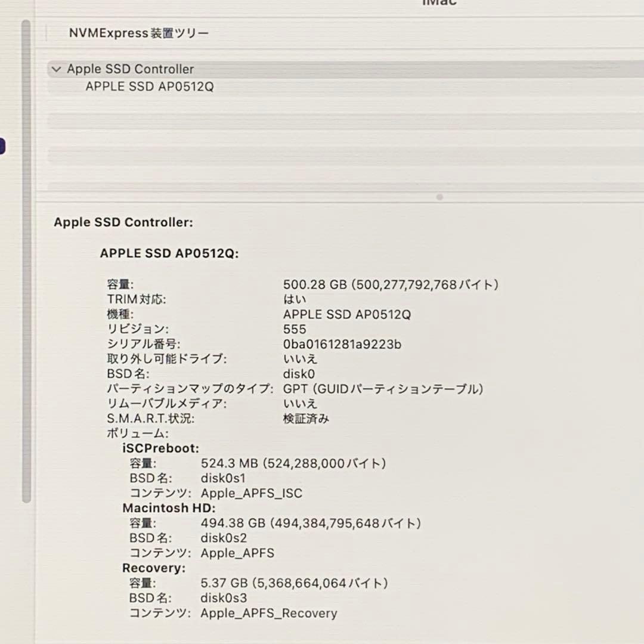Viewport: 644px width, 644px height.
Task: Click the Apple SSD Controller row
Action: pyautogui.click(x=129, y=69)
